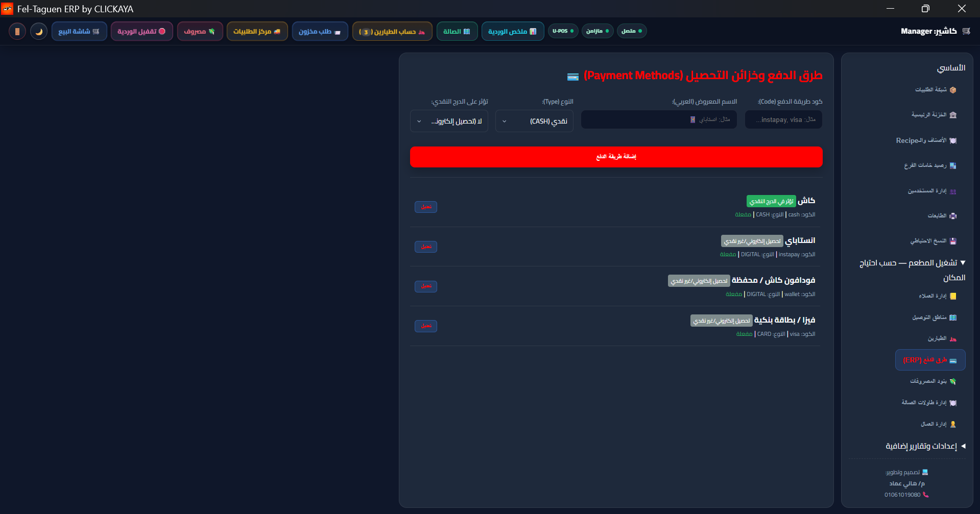Viewport: 980px width, 514px height.
Task: Open شاشة البيع sales screen
Action: click(x=79, y=31)
